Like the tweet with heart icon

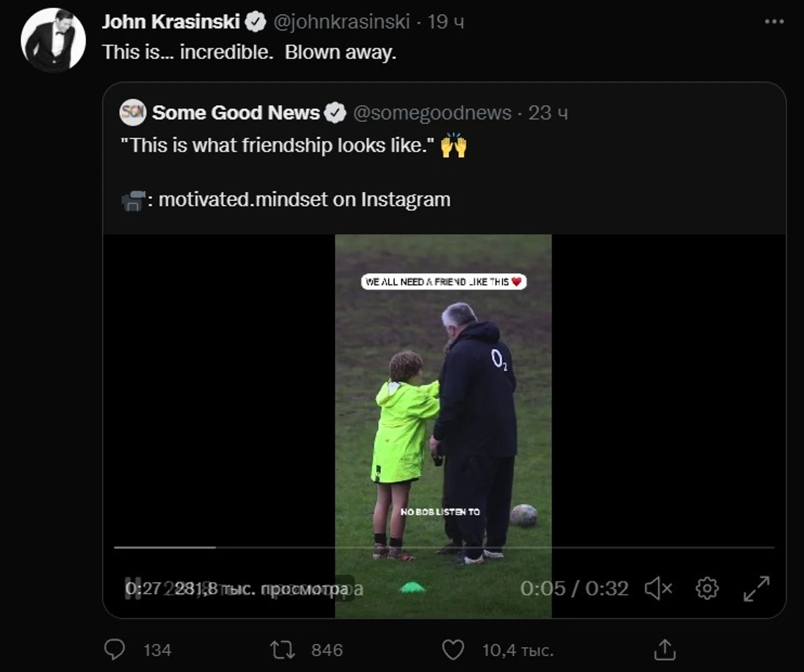click(453, 650)
